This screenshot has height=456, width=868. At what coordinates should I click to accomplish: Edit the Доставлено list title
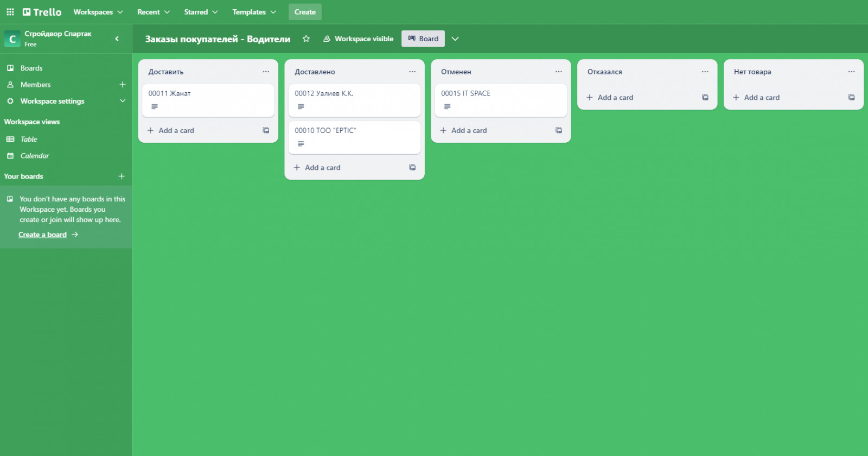point(315,72)
